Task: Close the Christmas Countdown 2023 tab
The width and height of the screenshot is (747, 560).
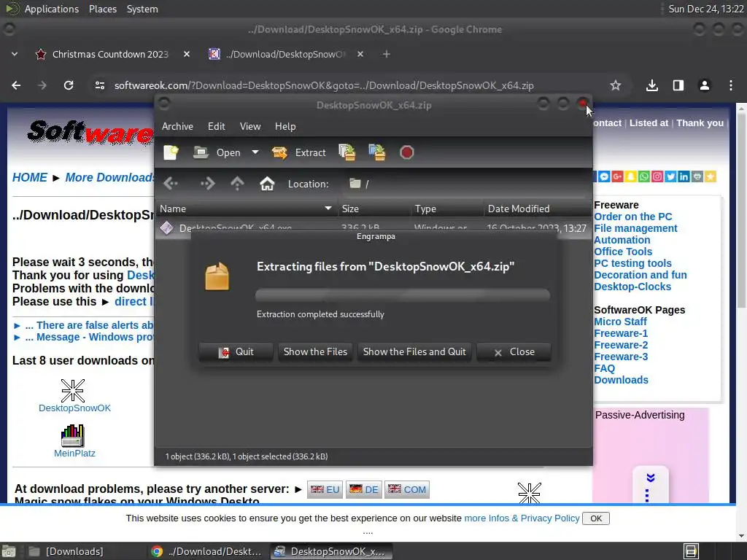Action: tap(187, 54)
